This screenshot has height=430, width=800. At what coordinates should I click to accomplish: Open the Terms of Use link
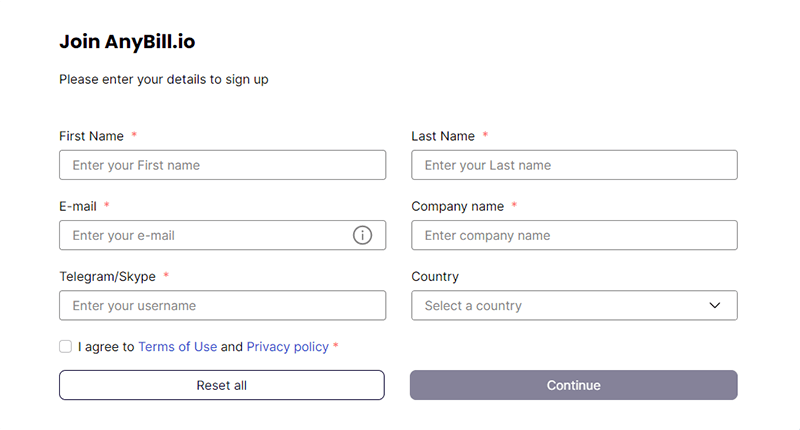point(178,347)
